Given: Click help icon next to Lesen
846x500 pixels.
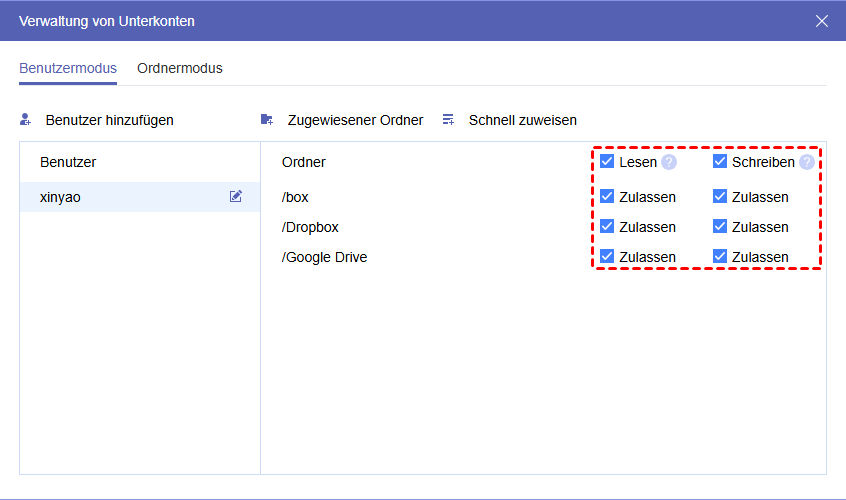Looking at the screenshot, I should (669, 162).
